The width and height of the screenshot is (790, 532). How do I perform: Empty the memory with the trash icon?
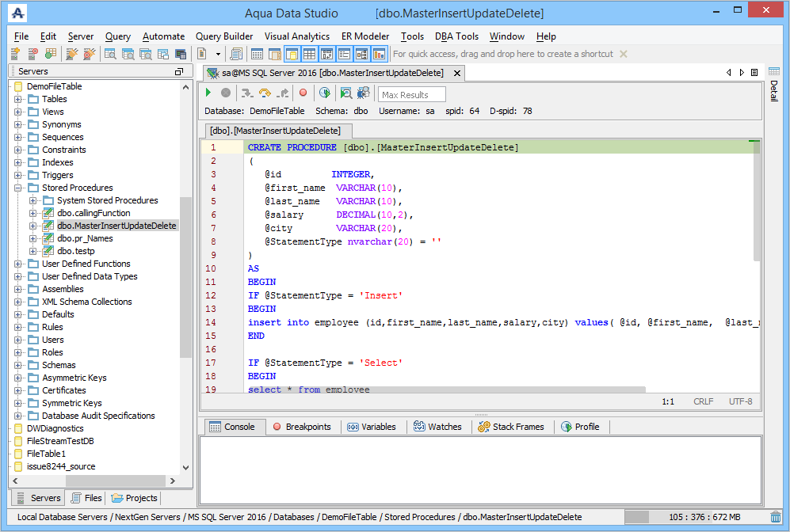pos(775,517)
